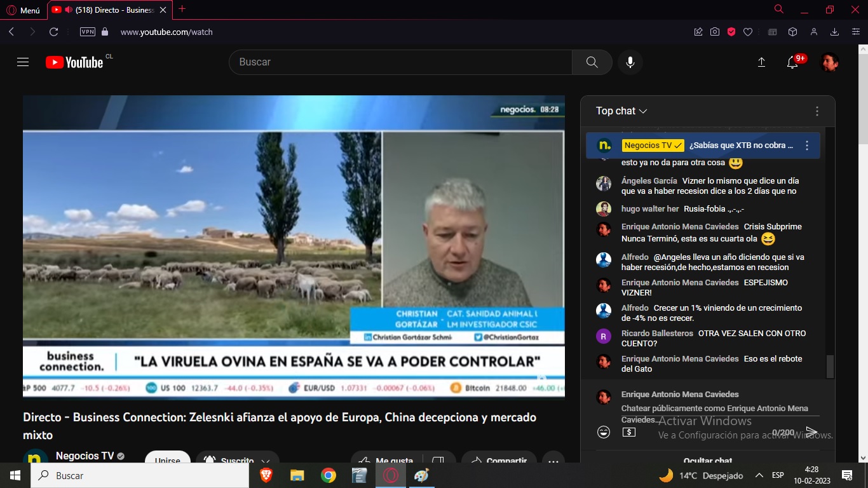868x488 pixels.
Task: Click Ricardo Ballesteros's avatar in chat
Action: point(604,336)
